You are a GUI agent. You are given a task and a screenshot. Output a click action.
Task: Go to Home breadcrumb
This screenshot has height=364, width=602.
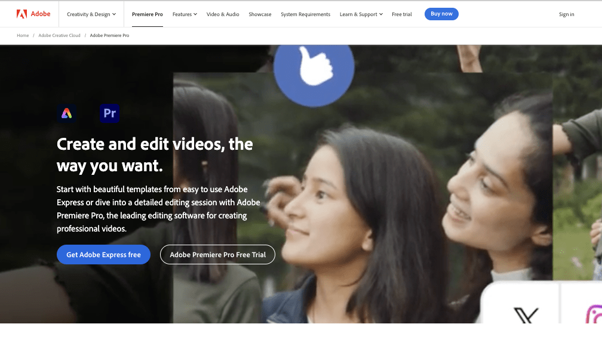[23, 35]
